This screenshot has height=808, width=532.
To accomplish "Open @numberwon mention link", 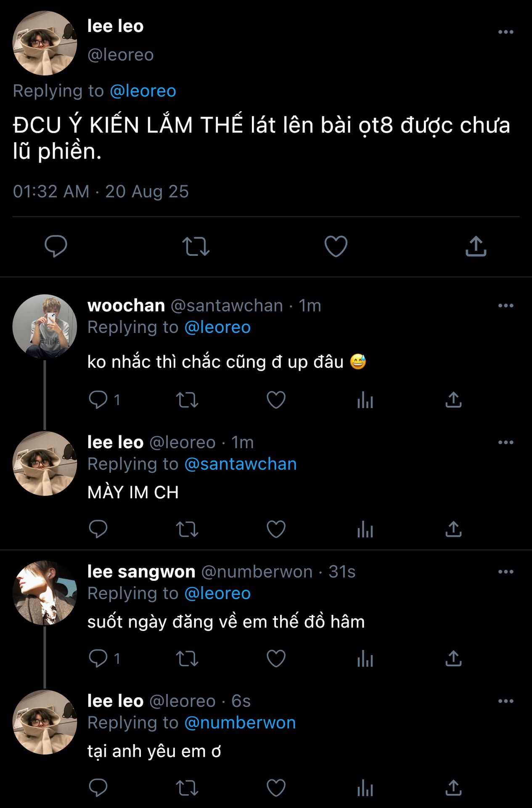I will point(240,723).
